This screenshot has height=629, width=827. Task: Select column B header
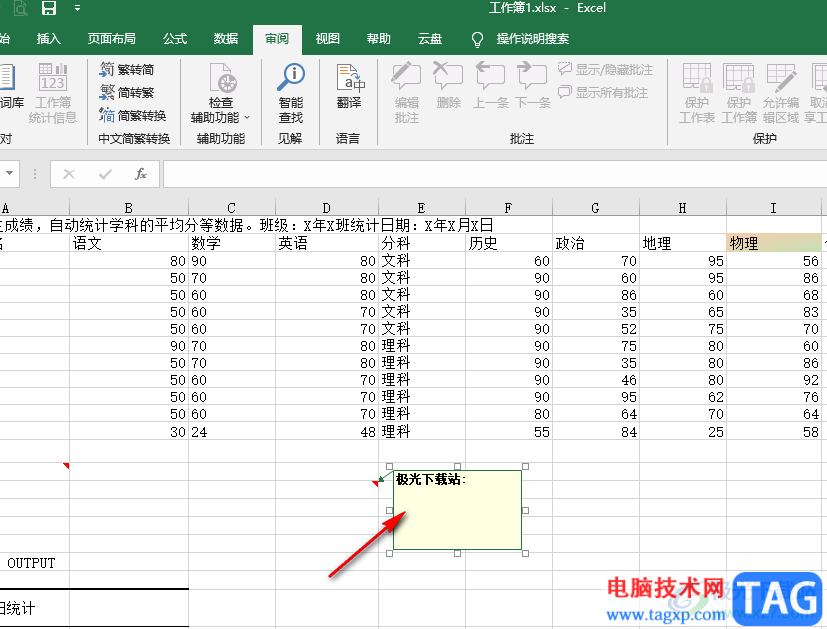pos(129,208)
